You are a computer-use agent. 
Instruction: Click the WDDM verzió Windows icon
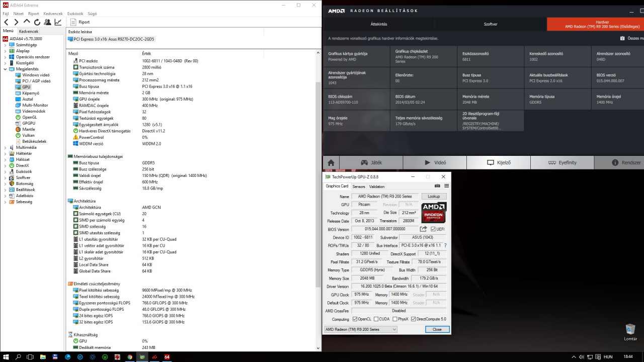(x=75, y=143)
